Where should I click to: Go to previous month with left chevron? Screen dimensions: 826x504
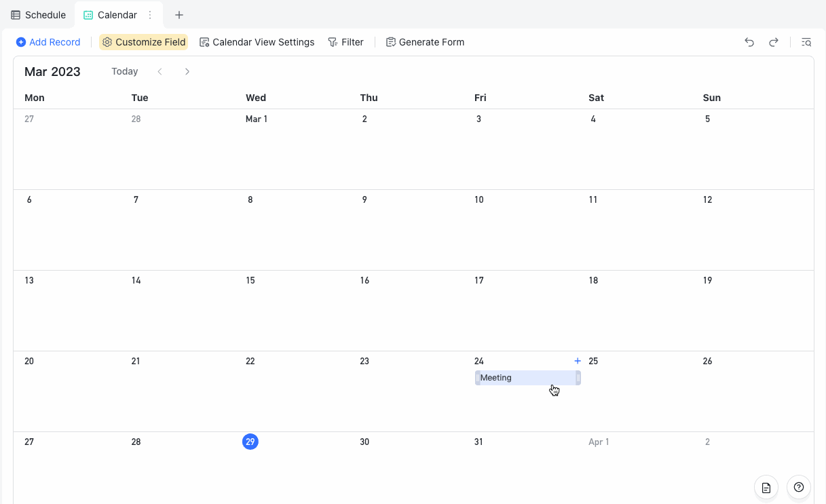(x=159, y=71)
